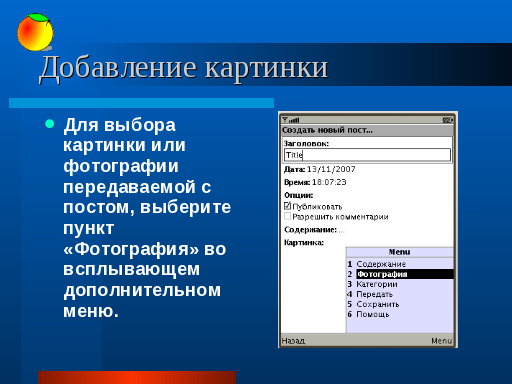Viewport: 512px width, 384px height.
Task: Click the orange fruit logo icon
Action: 35,32
